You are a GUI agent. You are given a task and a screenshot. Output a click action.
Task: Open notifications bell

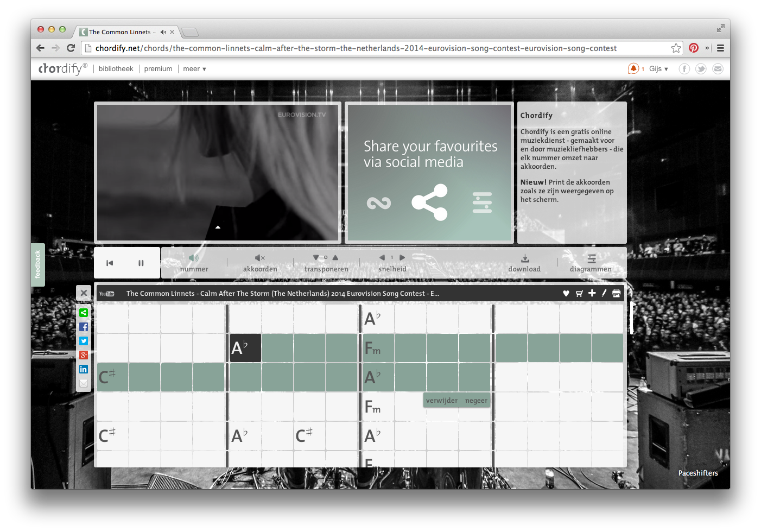pyautogui.click(x=633, y=68)
